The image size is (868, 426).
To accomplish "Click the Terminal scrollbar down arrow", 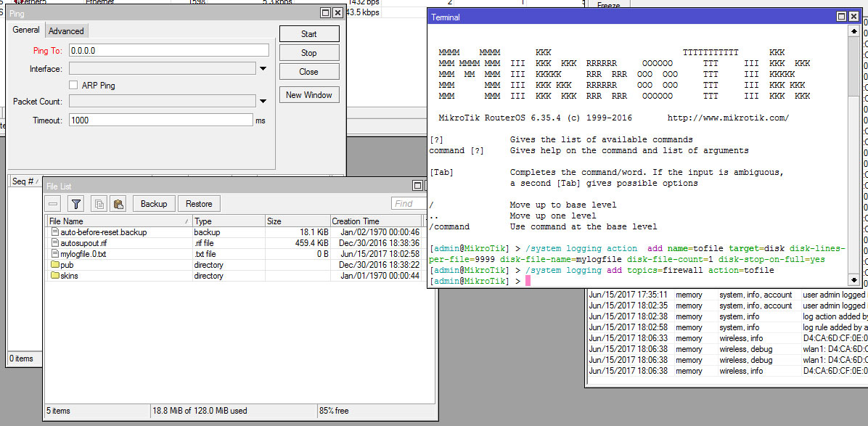I will 853,280.
